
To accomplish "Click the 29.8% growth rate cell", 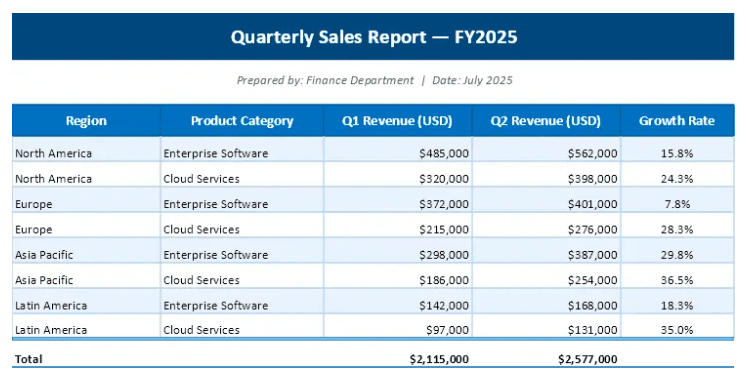I will [x=677, y=255].
